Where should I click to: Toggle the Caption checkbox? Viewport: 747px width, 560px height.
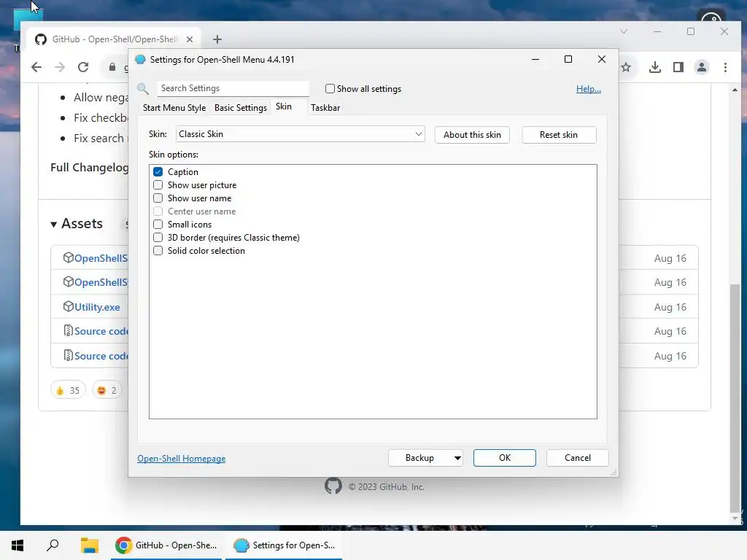pos(158,172)
